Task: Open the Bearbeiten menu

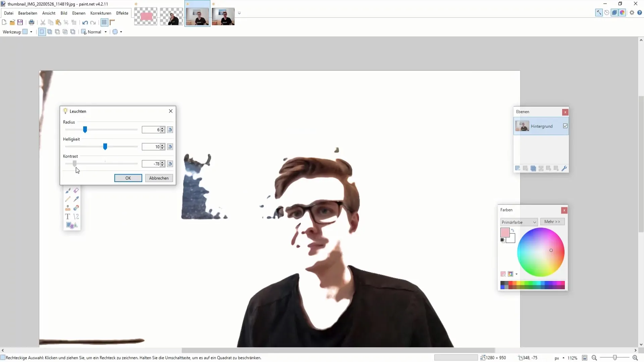Action: (x=28, y=13)
